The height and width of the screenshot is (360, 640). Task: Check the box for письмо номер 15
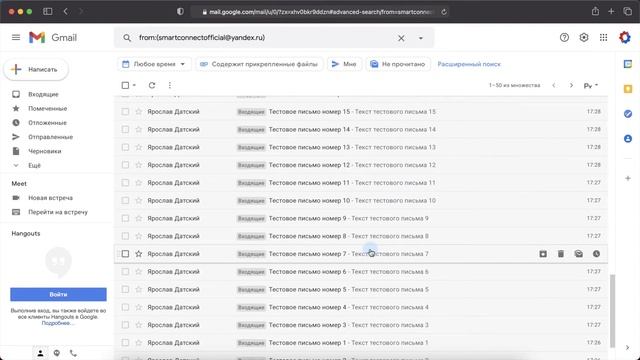pyautogui.click(x=125, y=112)
